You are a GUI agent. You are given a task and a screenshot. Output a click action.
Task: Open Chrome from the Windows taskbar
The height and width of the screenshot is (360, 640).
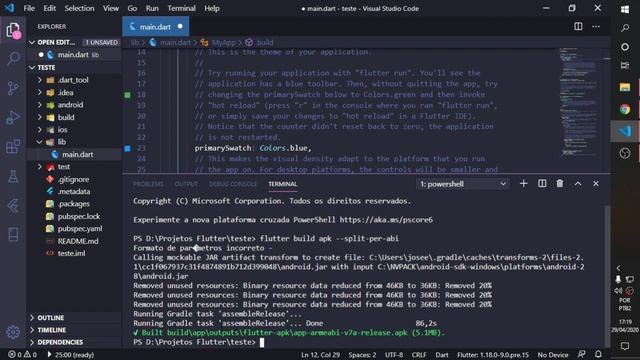(625, 109)
